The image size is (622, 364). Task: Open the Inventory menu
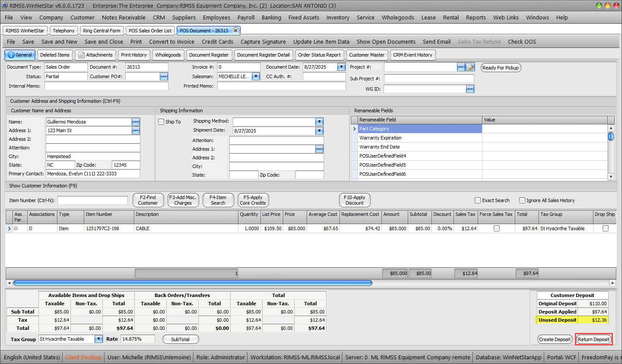[x=338, y=18]
